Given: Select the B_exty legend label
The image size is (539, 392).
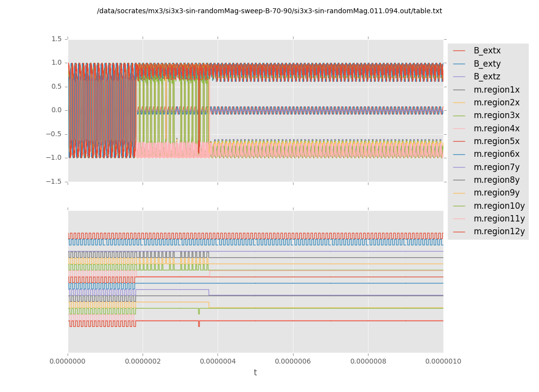Looking at the screenshot, I should (x=487, y=64).
